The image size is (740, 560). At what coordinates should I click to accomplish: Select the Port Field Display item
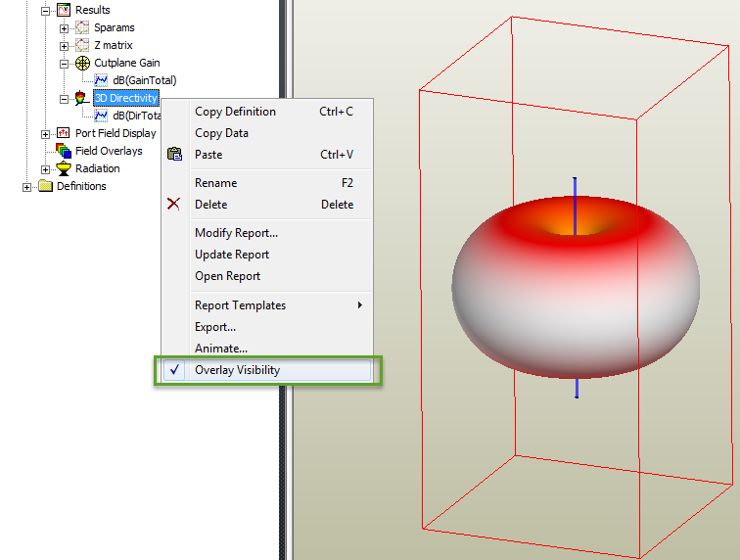pos(116,133)
